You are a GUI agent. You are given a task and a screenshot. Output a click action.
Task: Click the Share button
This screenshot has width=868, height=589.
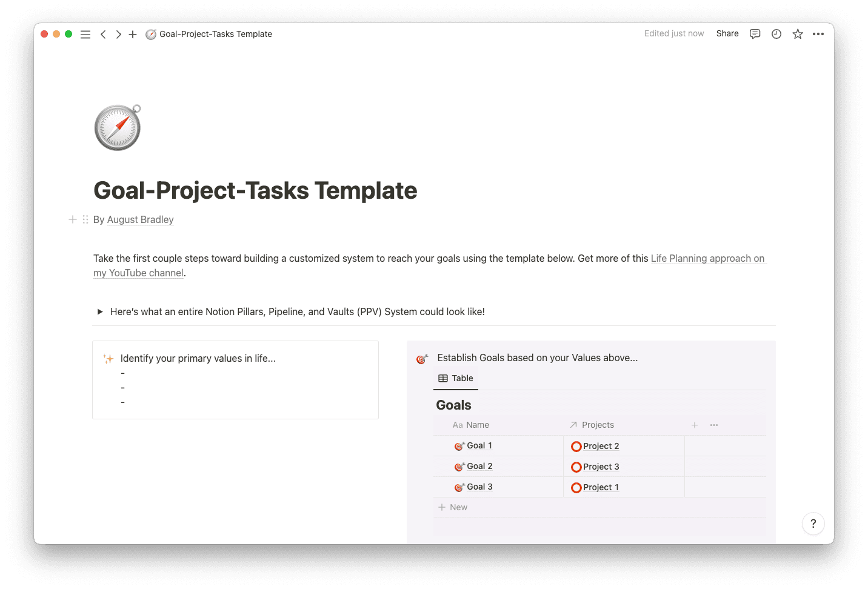[x=727, y=34]
